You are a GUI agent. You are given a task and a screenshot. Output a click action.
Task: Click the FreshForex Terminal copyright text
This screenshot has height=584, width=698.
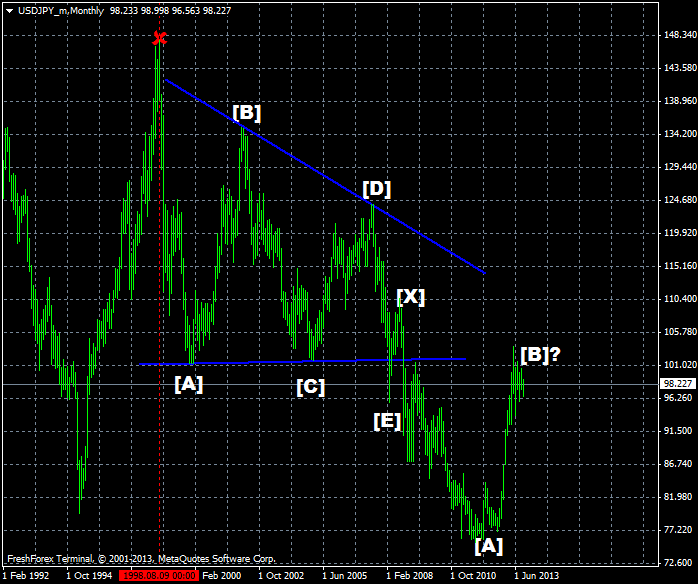tap(140, 559)
